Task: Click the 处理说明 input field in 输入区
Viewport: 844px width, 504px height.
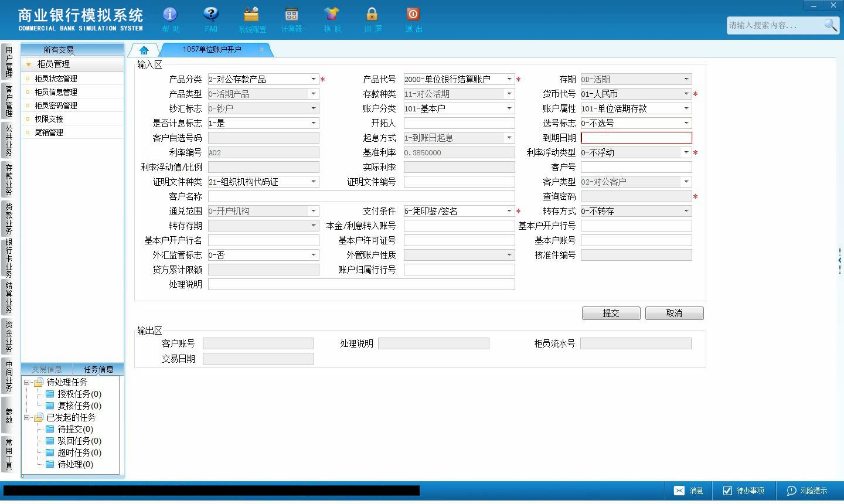Action: [x=362, y=284]
